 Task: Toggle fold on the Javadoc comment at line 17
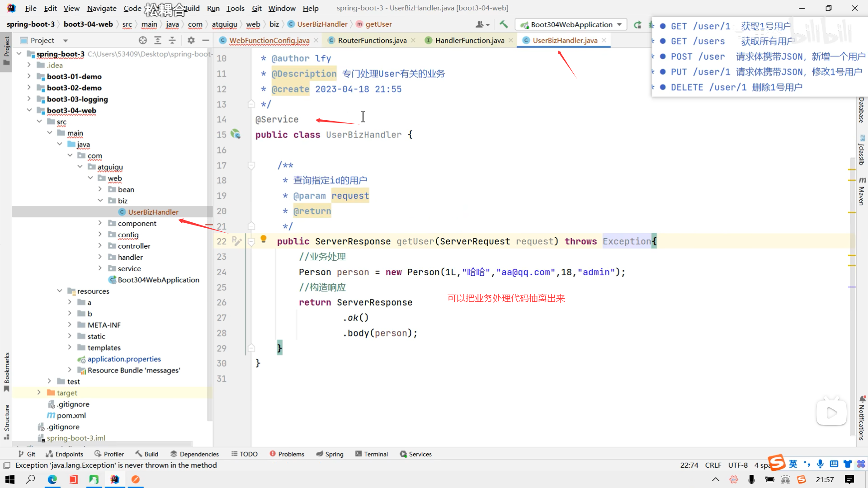click(x=251, y=165)
